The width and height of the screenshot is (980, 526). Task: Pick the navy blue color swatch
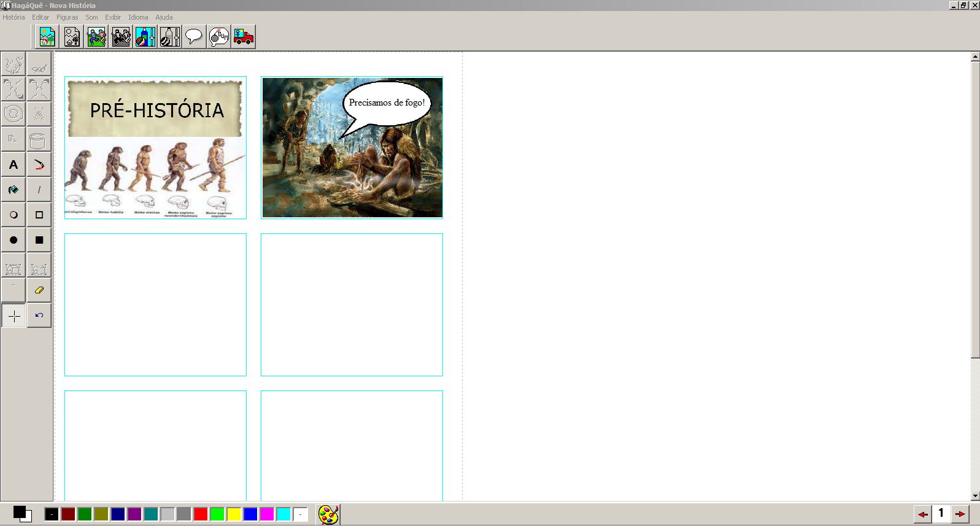(118, 514)
